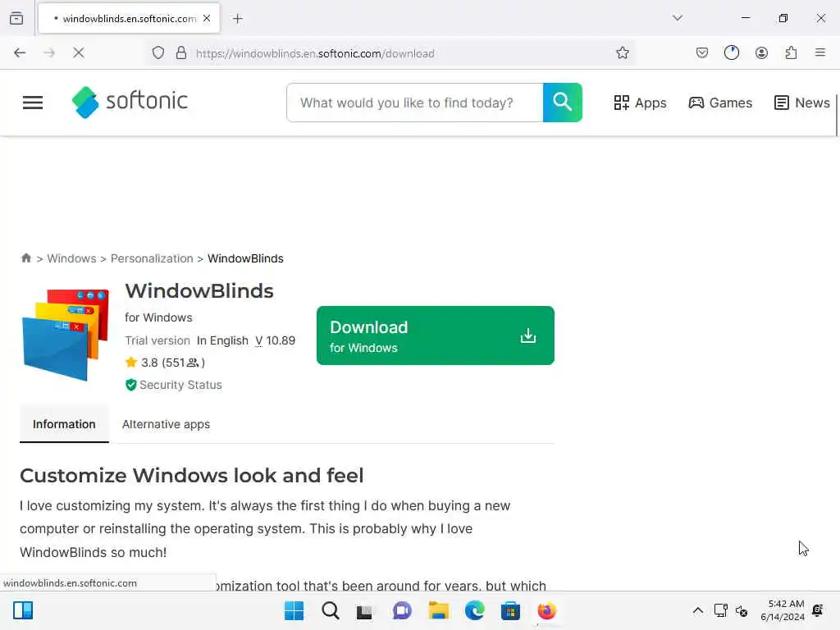
Task: Click the forward navigation arrow
Action: (49, 52)
